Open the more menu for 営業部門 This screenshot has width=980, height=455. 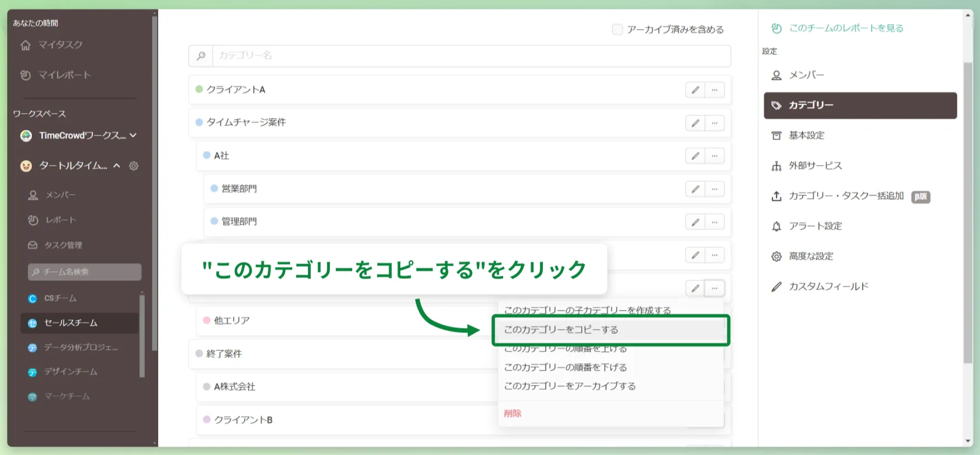[x=714, y=189]
